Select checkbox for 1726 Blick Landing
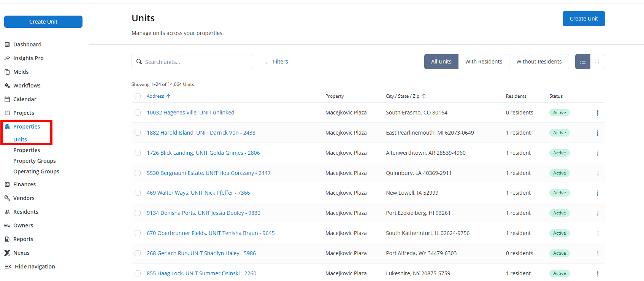The height and width of the screenshot is (281, 644). tap(138, 153)
